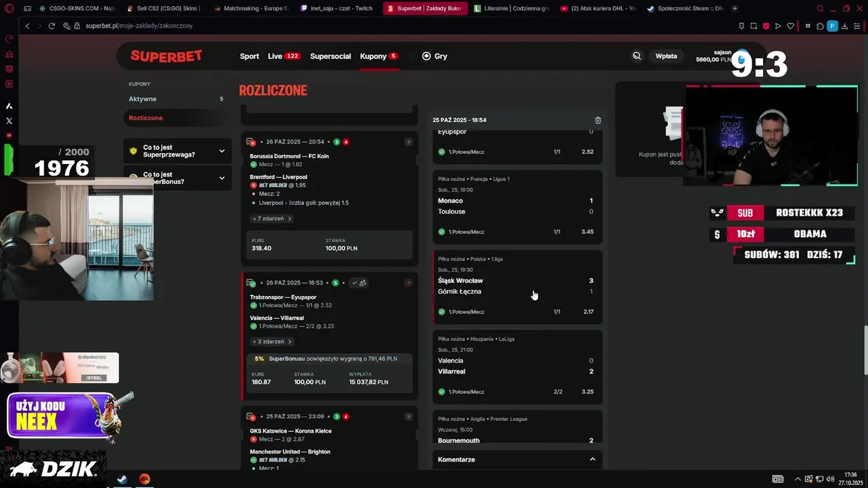Click the '15 037,82 PLN' payout value
868x488 pixels.
[x=368, y=382]
